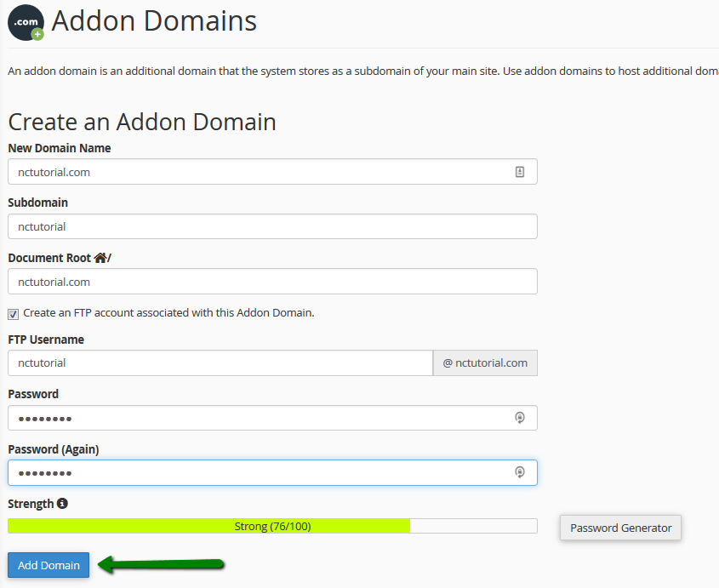Screen dimensions: 719x588
Task: Click the key icon in Password (Again) field
Action: click(x=520, y=472)
